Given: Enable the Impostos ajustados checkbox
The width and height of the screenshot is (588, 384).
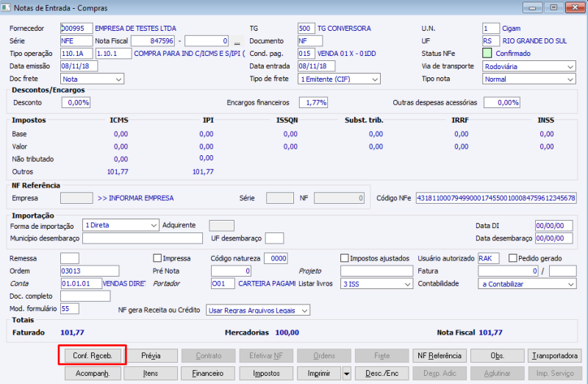Looking at the screenshot, I should [x=344, y=258].
